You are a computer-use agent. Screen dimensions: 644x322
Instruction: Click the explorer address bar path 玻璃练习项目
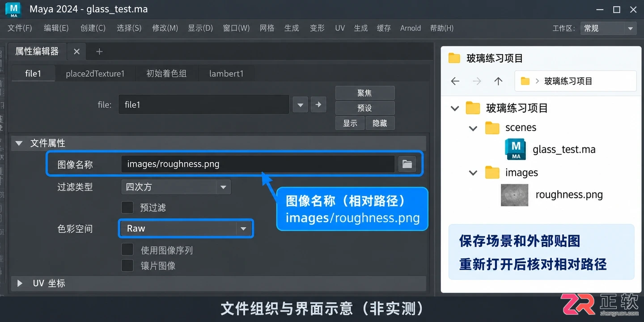(x=568, y=81)
